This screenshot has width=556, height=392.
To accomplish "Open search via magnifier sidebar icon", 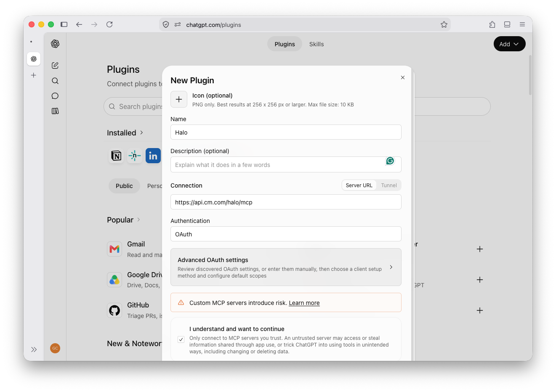I will (x=55, y=81).
